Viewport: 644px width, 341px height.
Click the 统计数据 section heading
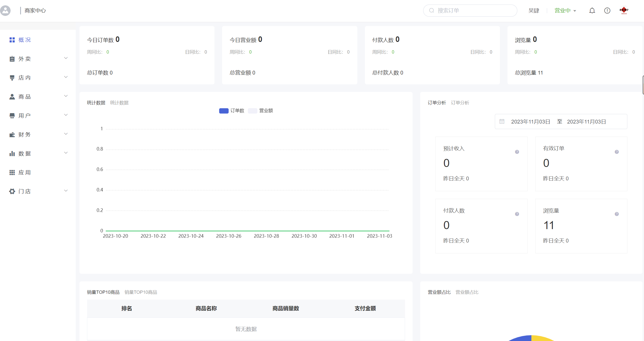pyautogui.click(x=96, y=103)
